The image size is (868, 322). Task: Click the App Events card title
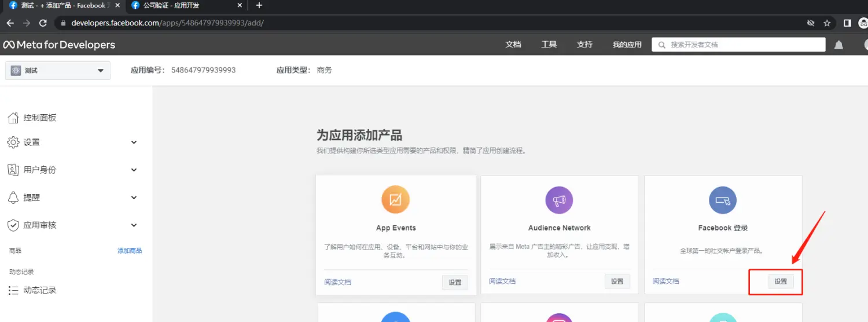tap(396, 228)
